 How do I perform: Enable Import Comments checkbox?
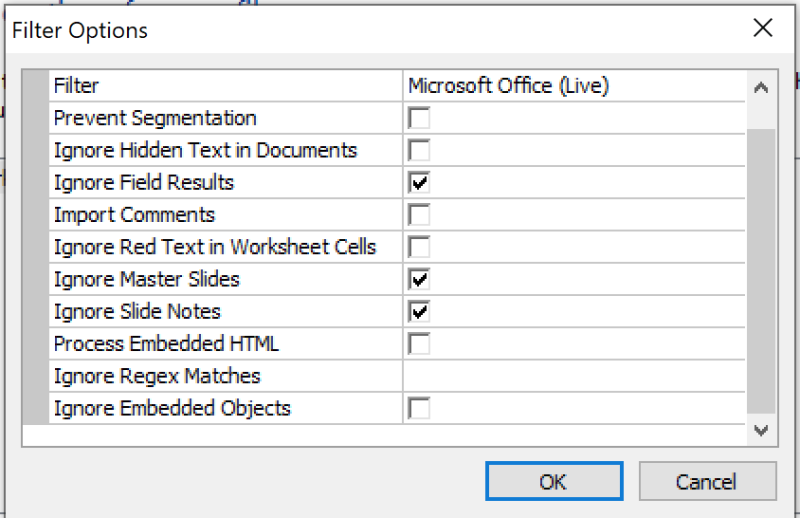420,215
